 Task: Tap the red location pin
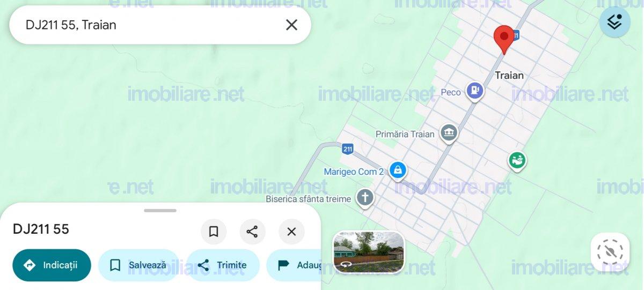tap(504, 40)
